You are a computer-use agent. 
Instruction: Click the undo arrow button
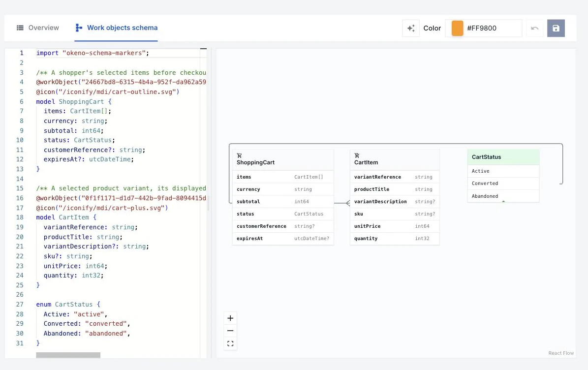coord(535,28)
